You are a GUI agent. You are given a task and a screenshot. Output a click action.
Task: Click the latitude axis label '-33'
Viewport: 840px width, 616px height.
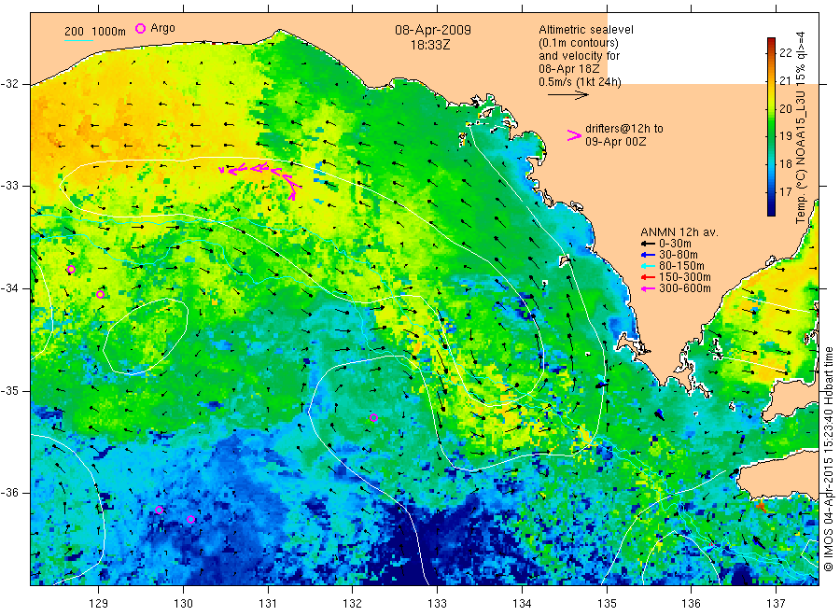(x=9, y=186)
